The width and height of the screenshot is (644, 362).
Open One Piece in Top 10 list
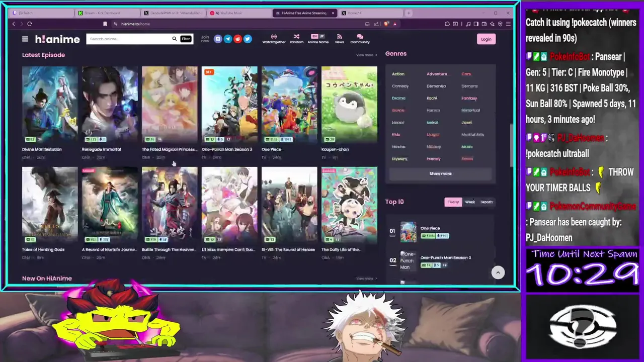(430, 228)
